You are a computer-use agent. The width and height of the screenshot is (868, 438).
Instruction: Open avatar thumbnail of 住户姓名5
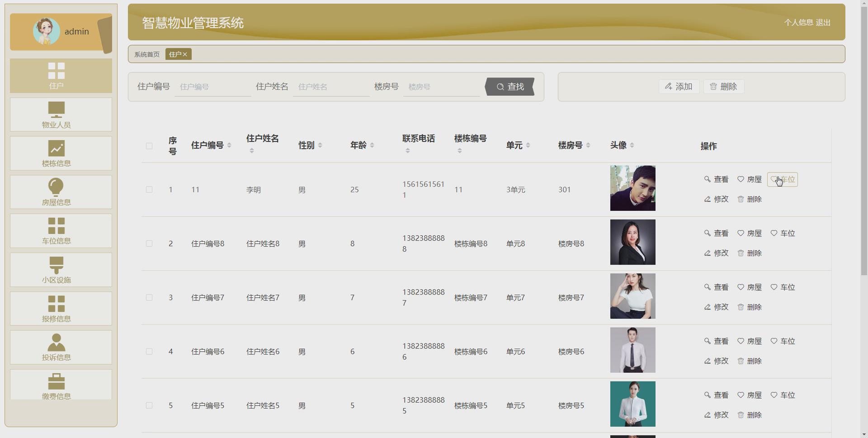pyautogui.click(x=633, y=404)
